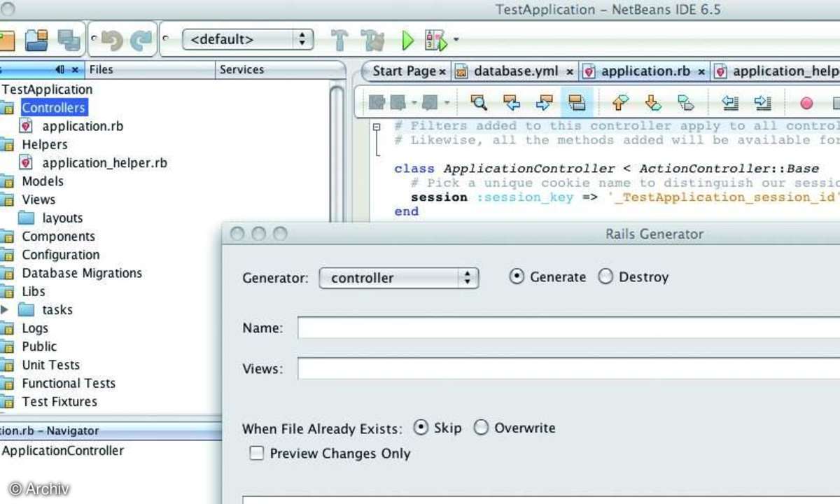
Task: Select the Controllers folder in the tree
Action: 53,108
